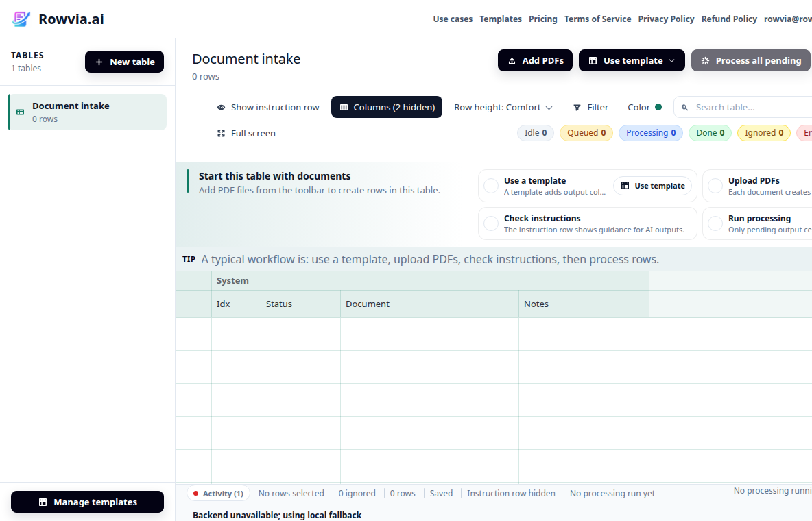This screenshot has height=521, width=812.
Task: Click the plus icon in New table
Action: click(99, 62)
